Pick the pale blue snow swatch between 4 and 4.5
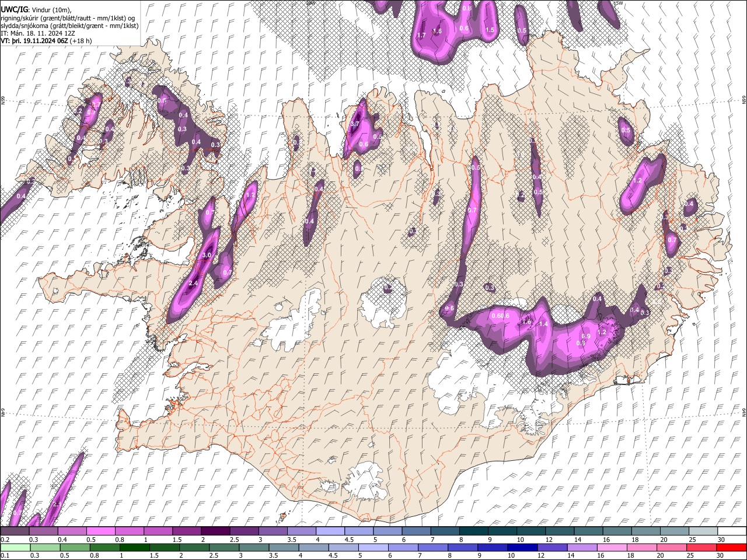 330,531
